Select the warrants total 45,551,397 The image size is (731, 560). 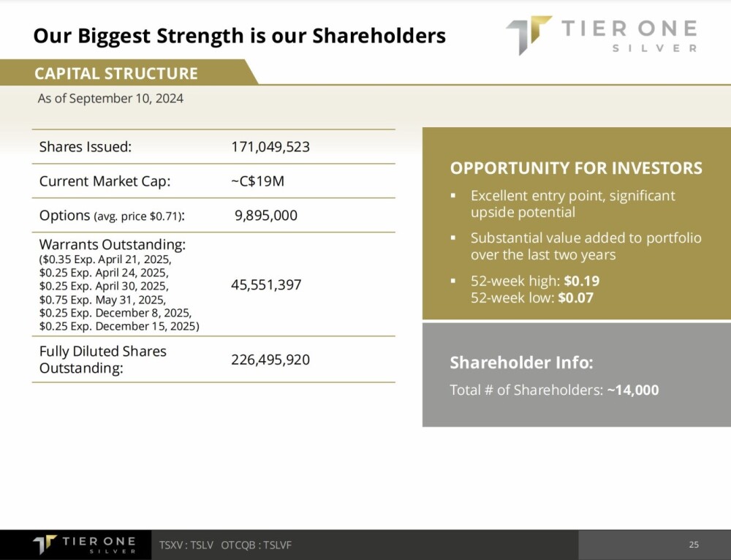266,285
